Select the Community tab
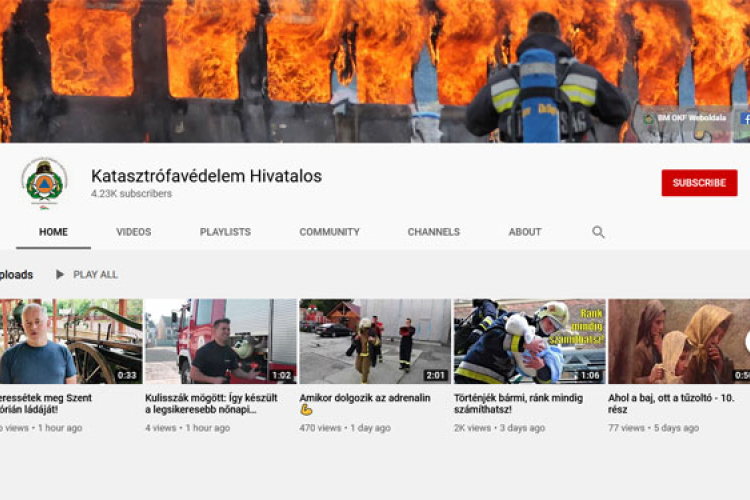Screen dimensions: 750x500 coord(330,232)
